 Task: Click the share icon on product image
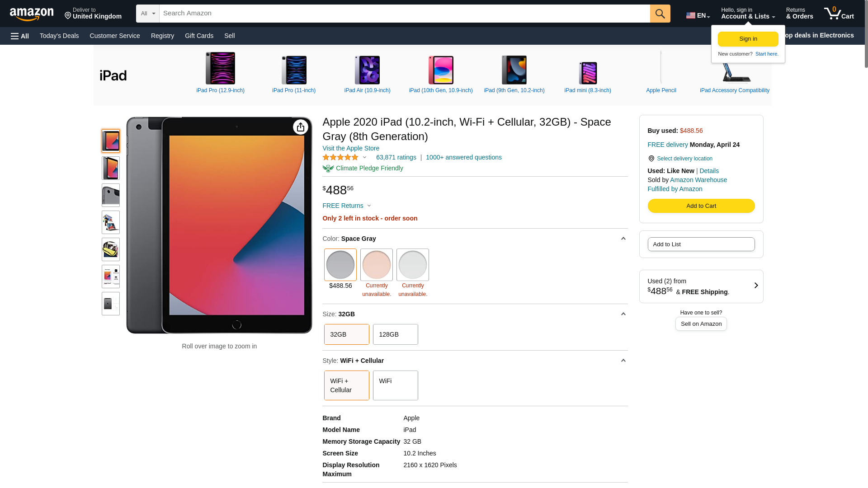pos(301,127)
